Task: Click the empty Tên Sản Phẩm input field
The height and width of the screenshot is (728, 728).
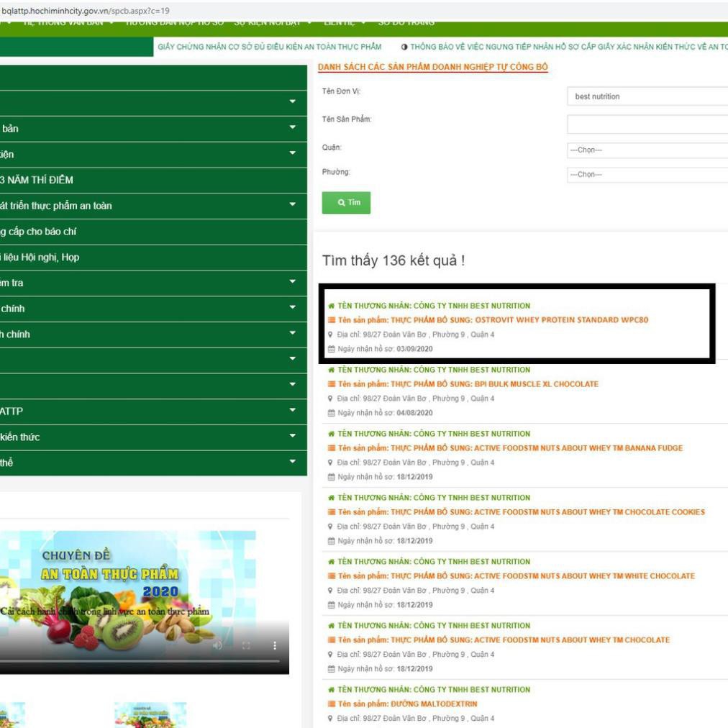Action: coord(647,124)
